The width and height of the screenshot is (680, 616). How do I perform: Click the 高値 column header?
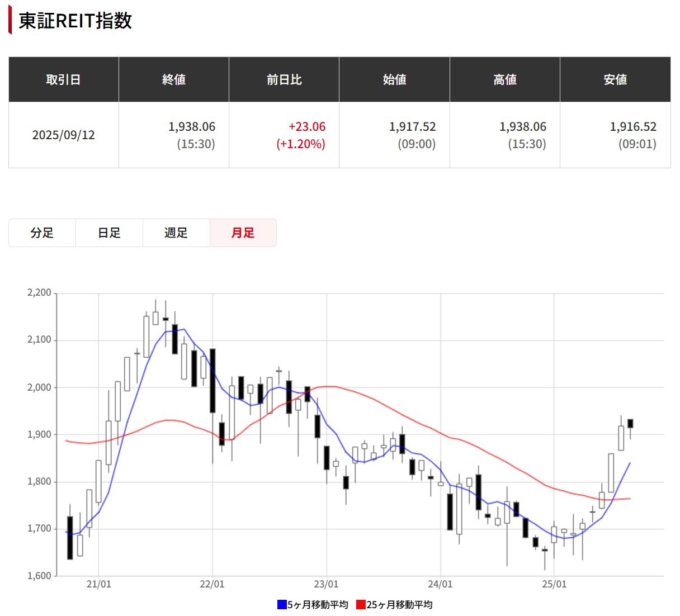coord(504,79)
